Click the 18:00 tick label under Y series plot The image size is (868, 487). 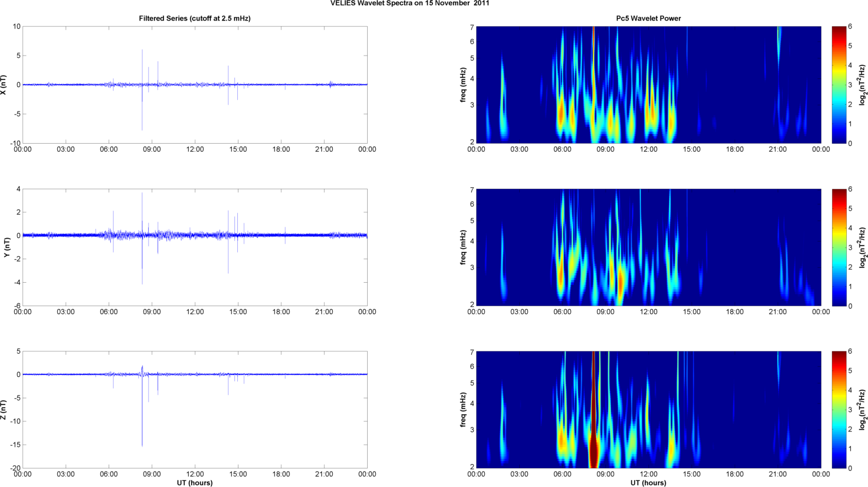[x=281, y=312]
